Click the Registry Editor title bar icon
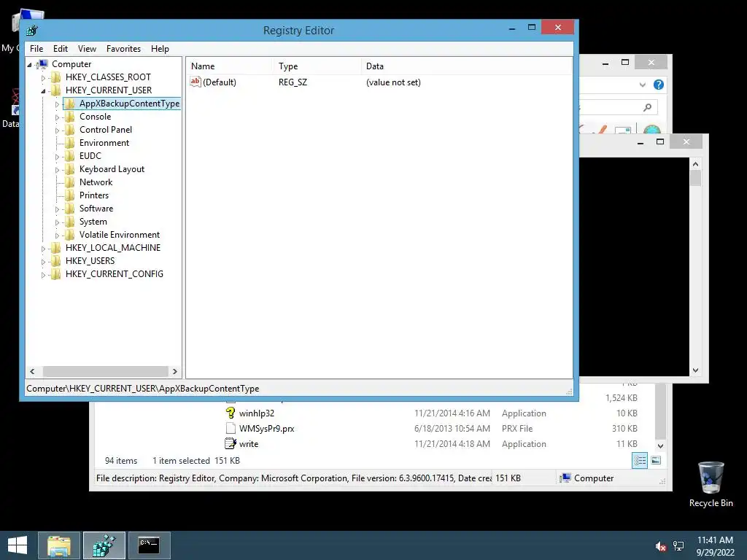 click(x=32, y=31)
